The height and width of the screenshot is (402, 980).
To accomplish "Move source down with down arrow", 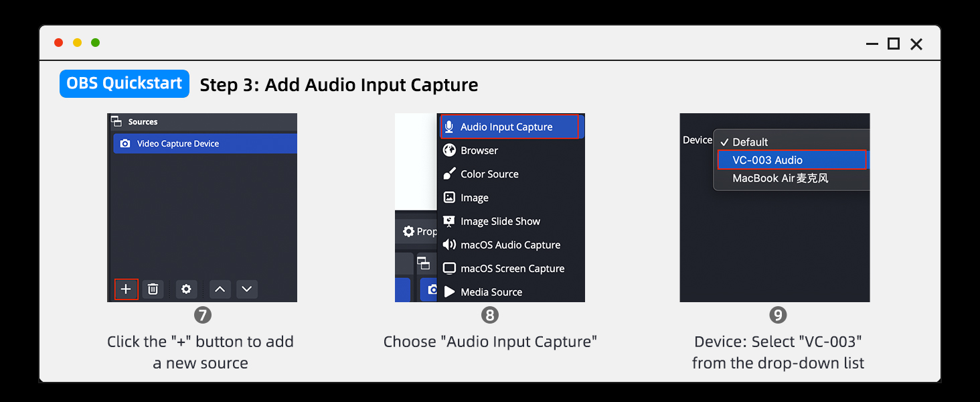I will pyautogui.click(x=247, y=289).
